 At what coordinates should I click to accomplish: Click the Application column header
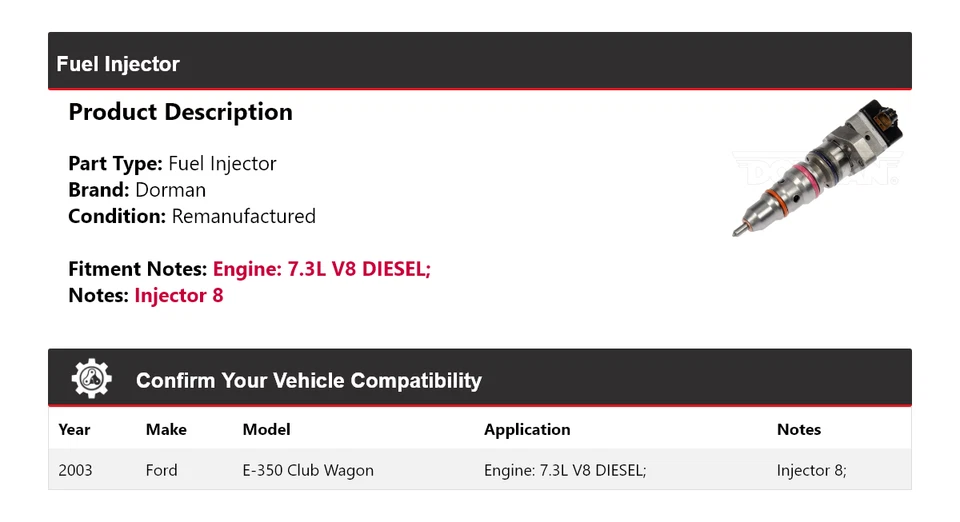(527, 429)
